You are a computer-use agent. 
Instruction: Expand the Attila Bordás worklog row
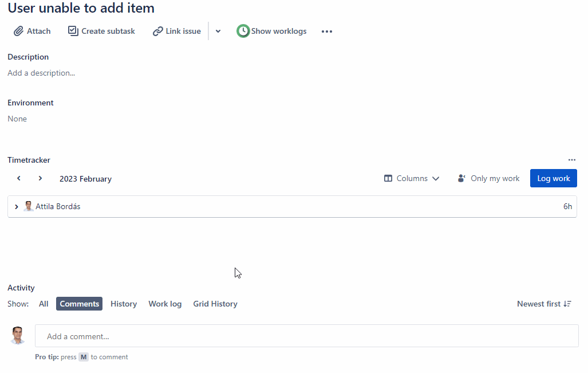[16, 207]
